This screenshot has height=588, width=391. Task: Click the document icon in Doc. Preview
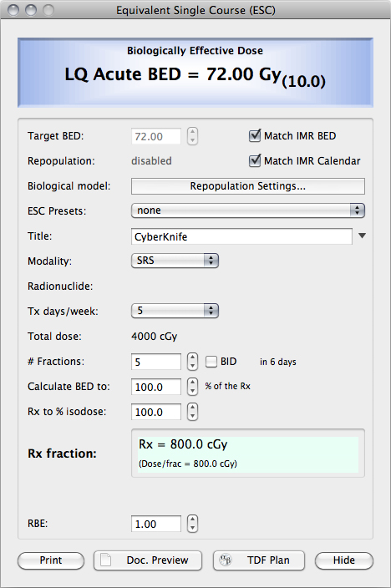click(105, 560)
